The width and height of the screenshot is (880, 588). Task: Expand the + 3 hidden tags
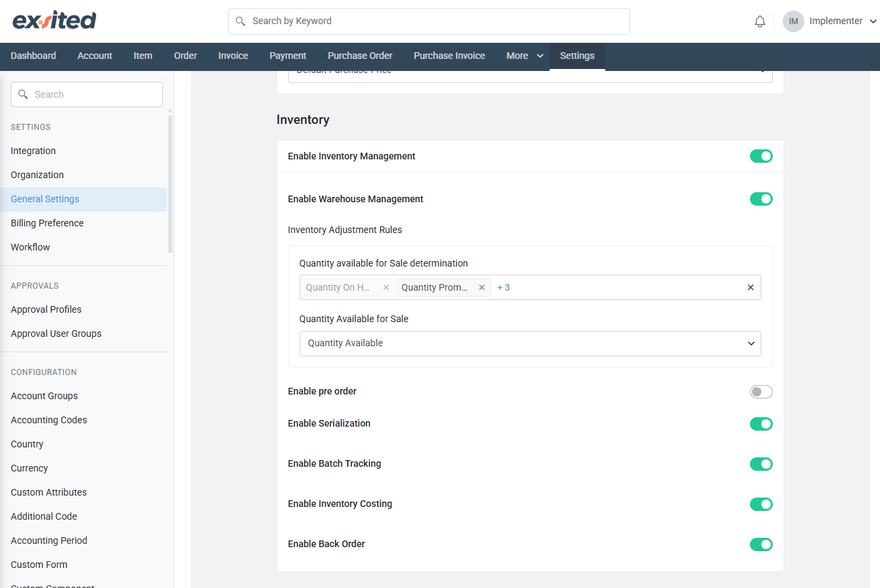click(503, 287)
